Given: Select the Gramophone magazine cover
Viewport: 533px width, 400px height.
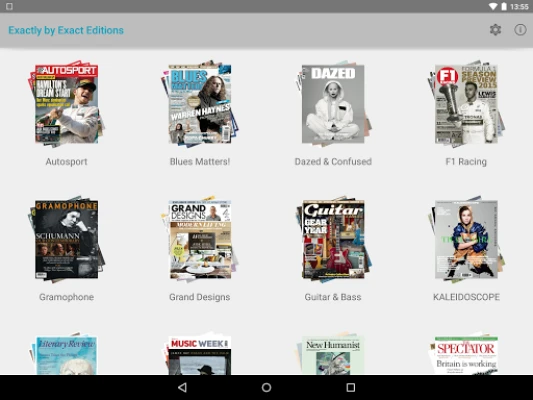Looking at the screenshot, I should pos(66,239).
